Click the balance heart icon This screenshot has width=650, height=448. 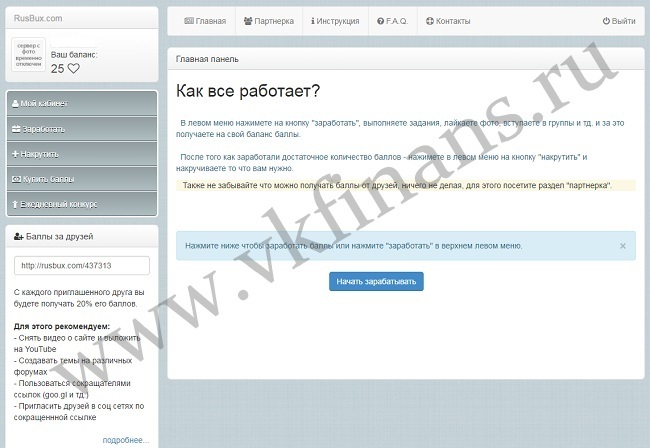click(73, 68)
